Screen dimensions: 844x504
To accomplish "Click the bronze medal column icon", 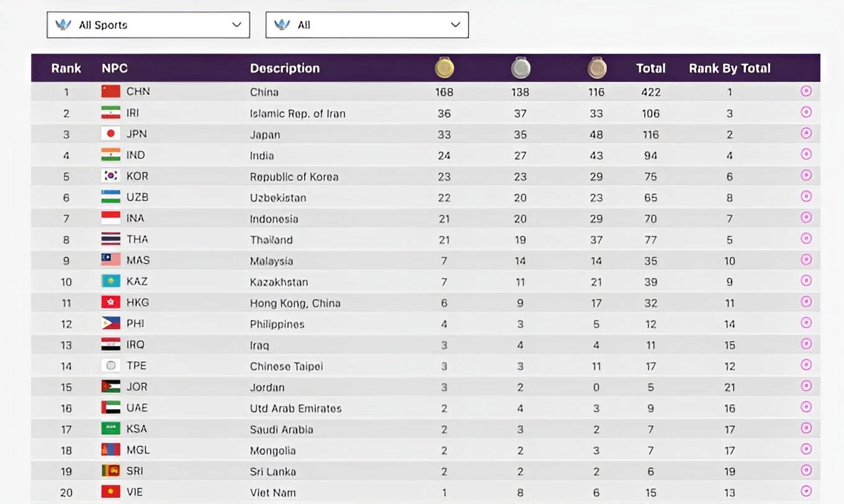I will click(x=597, y=68).
